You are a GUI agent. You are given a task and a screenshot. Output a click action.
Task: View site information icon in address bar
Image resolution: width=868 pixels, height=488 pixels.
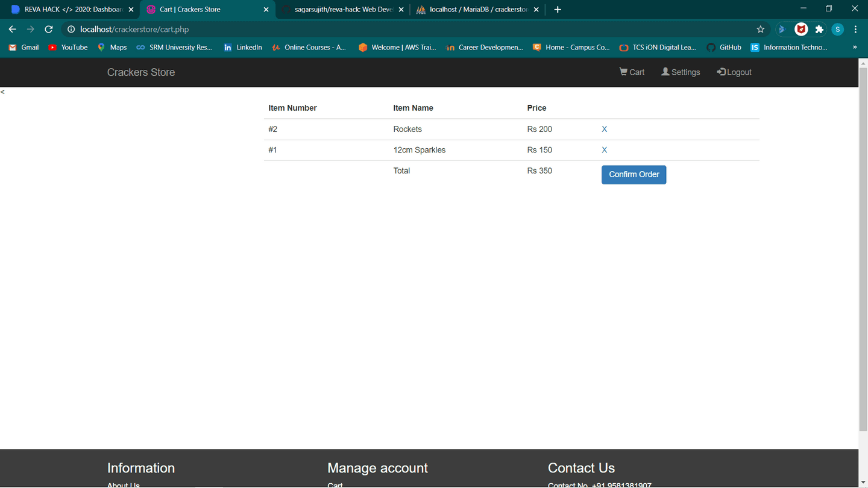coord(71,29)
